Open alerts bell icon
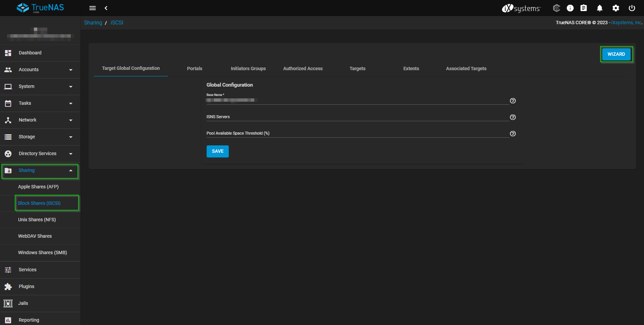 600,8
